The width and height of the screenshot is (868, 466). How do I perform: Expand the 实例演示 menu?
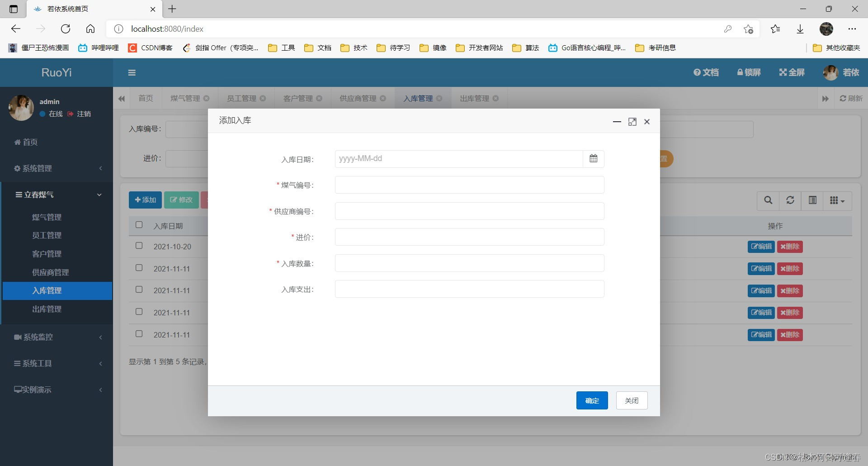57,390
